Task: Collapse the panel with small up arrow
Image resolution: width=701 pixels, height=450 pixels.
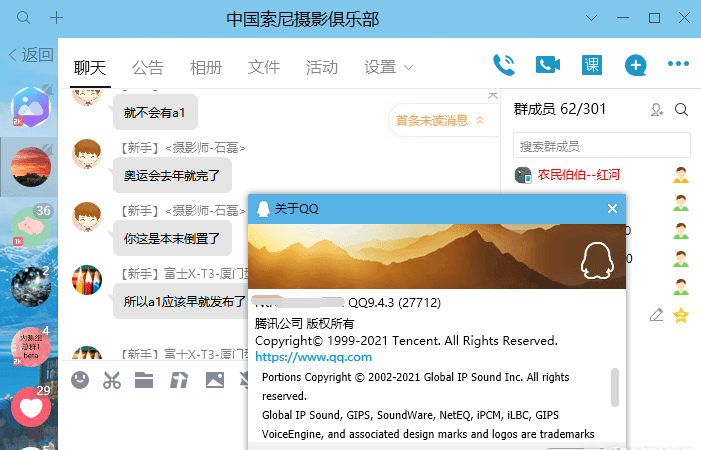Action: pyautogui.click(x=493, y=96)
